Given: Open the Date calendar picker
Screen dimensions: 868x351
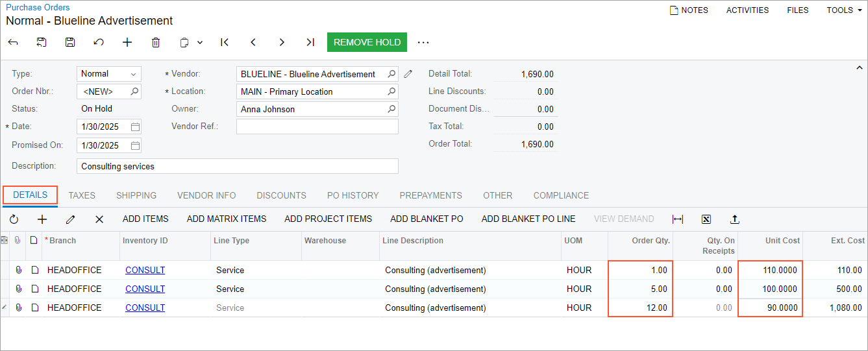Looking at the screenshot, I should click(x=135, y=127).
